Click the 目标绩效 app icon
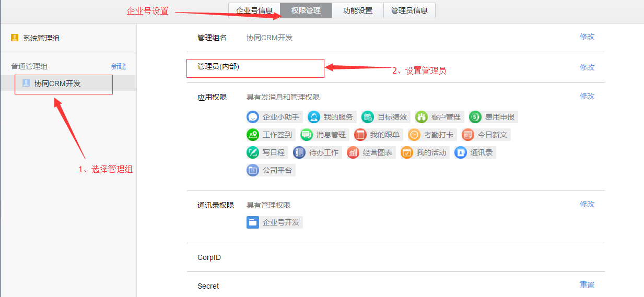Screen dimensions: 644x297 point(368,117)
